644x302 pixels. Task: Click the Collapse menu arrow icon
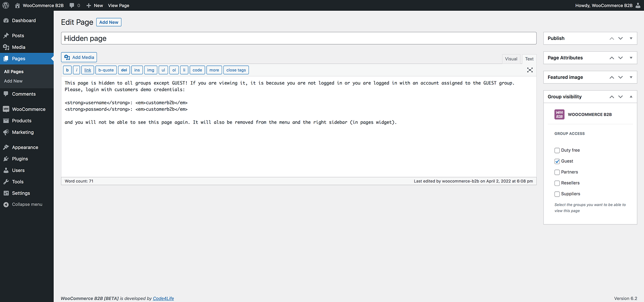[6, 204]
